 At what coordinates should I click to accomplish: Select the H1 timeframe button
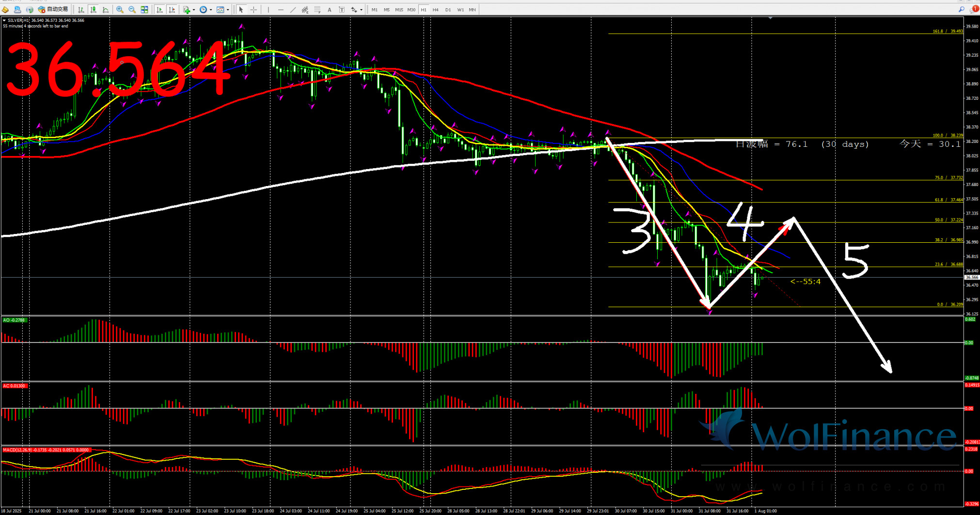(x=424, y=10)
